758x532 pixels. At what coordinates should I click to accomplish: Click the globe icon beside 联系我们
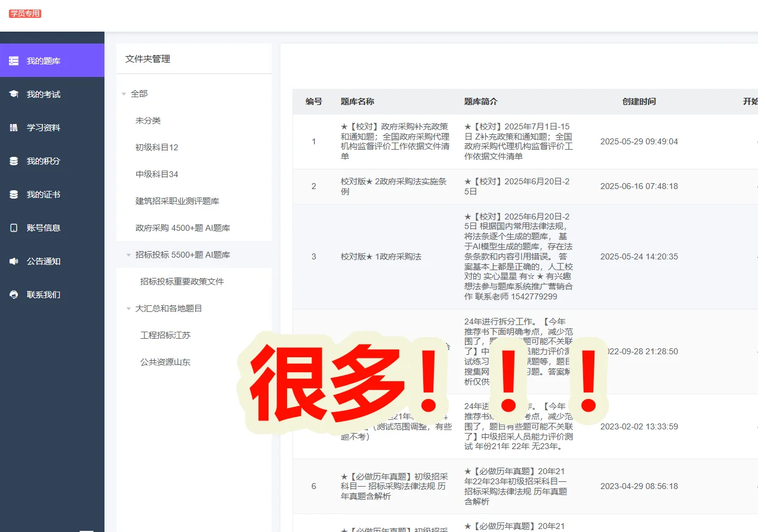click(x=13, y=294)
